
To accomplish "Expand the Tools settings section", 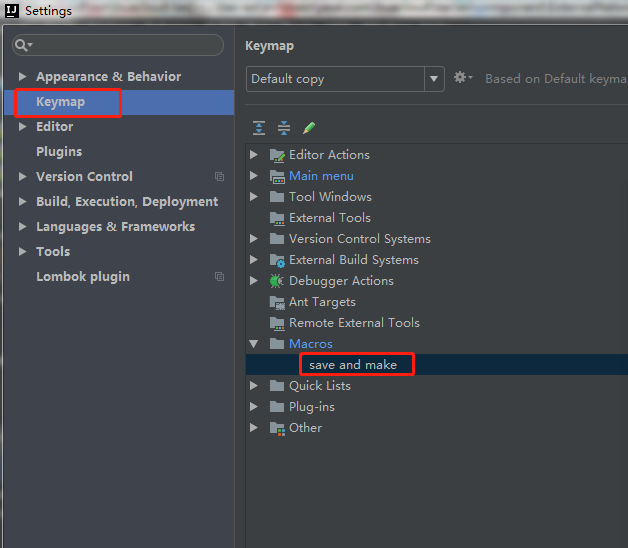I will [x=22, y=252].
